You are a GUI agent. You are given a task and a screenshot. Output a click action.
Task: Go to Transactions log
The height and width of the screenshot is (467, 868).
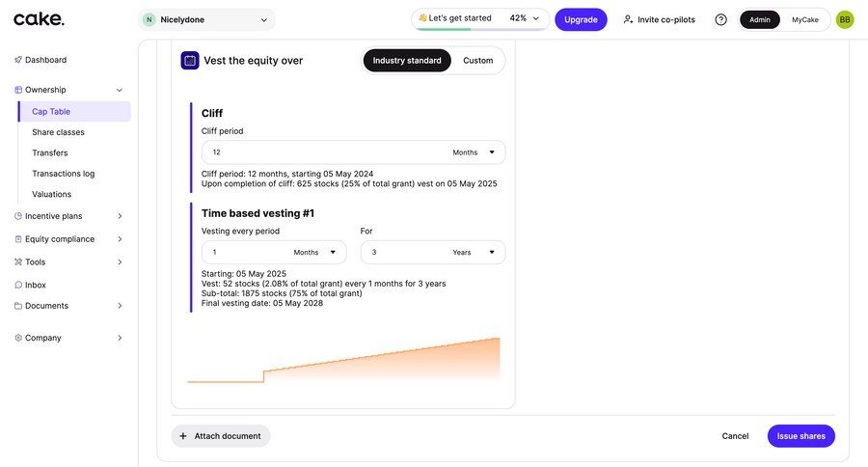(63, 174)
